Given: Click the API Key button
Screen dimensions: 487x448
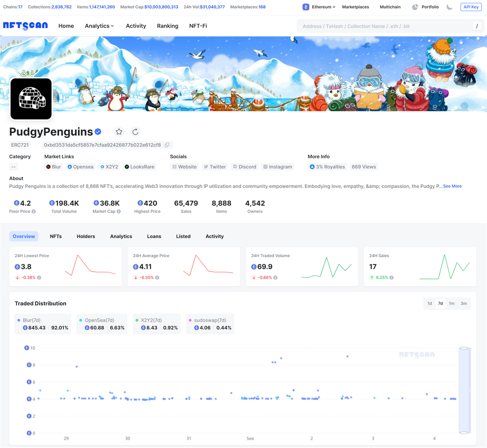Looking at the screenshot, I should coord(471,7).
